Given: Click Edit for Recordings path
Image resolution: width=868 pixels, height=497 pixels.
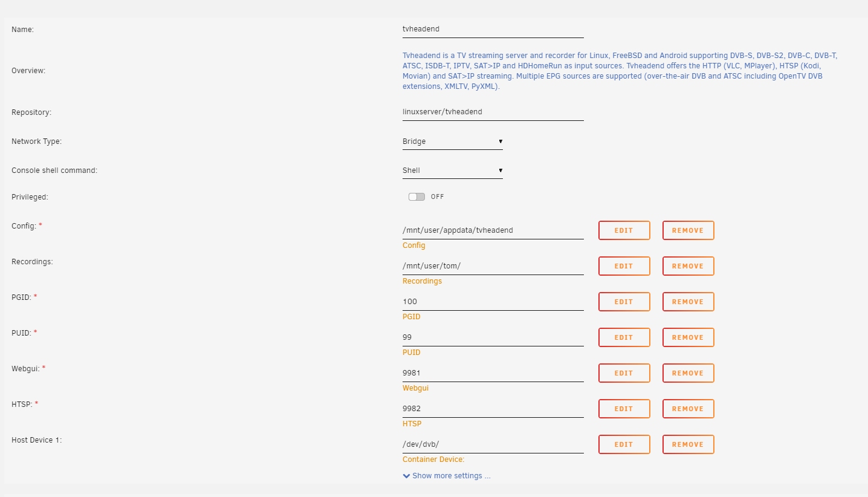Looking at the screenshot, I should click(624, 266).
